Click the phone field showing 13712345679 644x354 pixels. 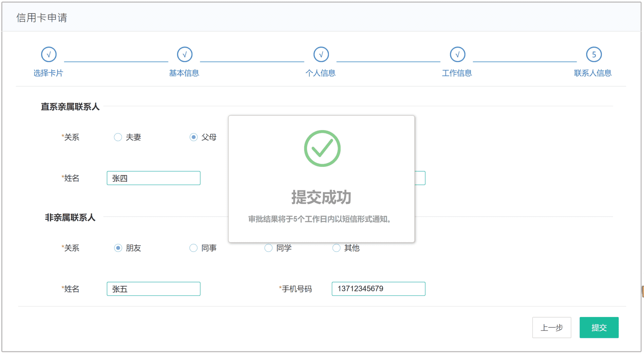point(379,289)
